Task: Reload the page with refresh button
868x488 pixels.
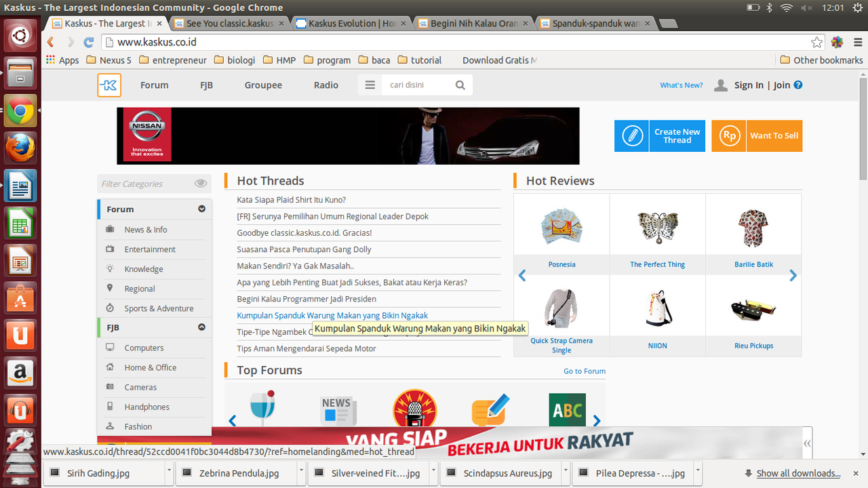Action: 89,42
